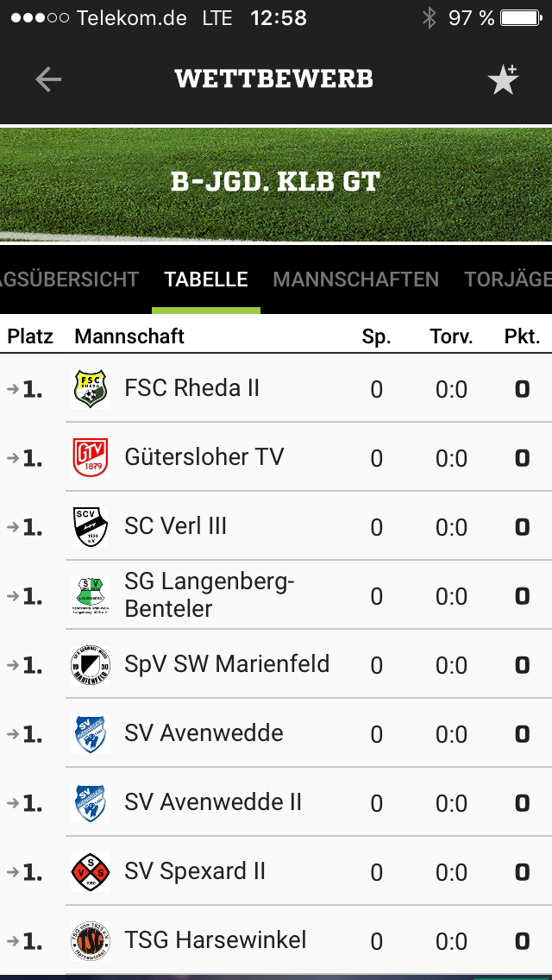Open the SV Avenwedde team name
Viewport: 552px width, 980px height.
(x=204, y=733)
